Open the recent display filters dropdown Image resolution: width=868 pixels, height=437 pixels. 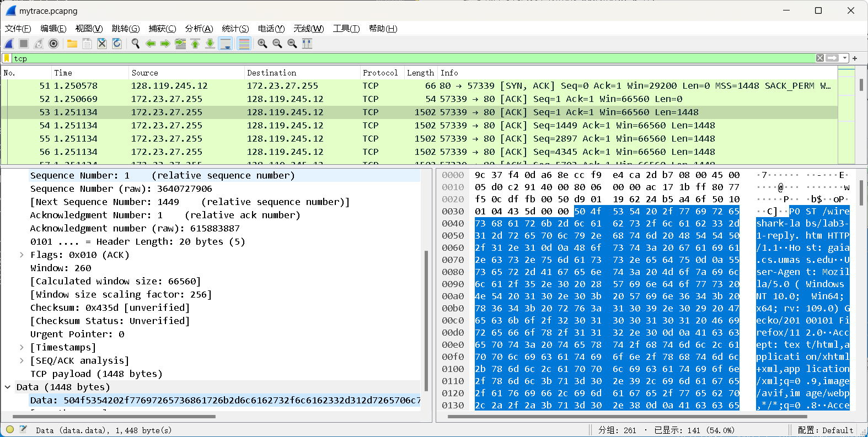(x=845, y=58)
